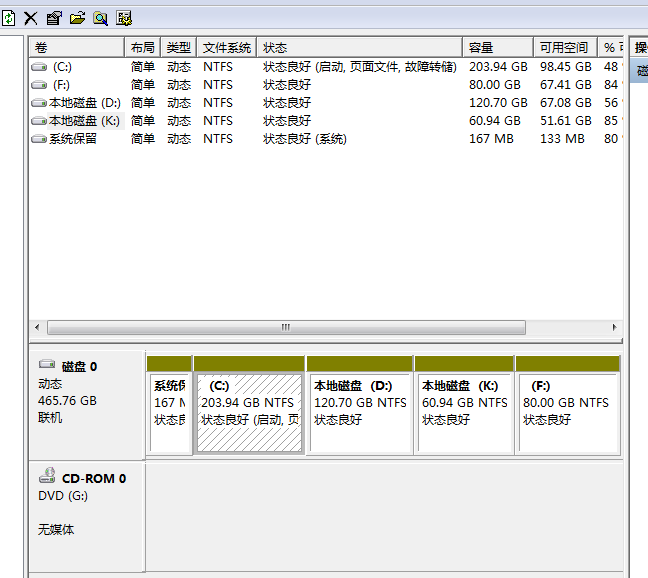Click the magnifier Explore toolbar icon
Viewport: 648px width, 578px height.
coord(100,18)
